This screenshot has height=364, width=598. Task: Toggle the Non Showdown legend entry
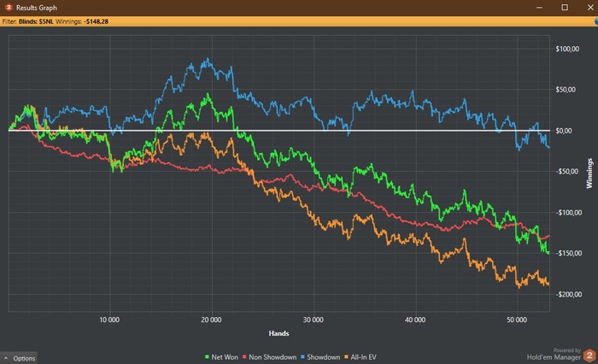coord(269,357)
